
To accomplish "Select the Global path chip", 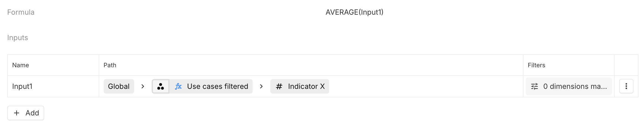I will click(119, 87).
